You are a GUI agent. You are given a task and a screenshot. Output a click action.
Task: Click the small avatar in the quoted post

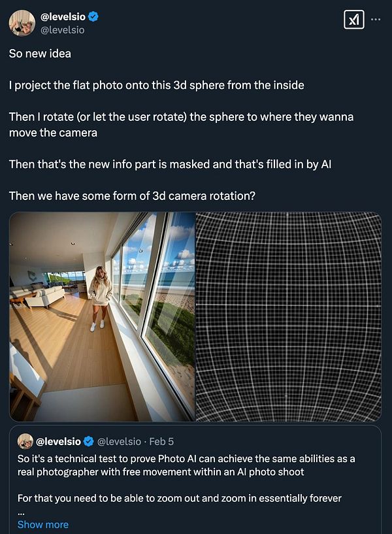(25, 441)
